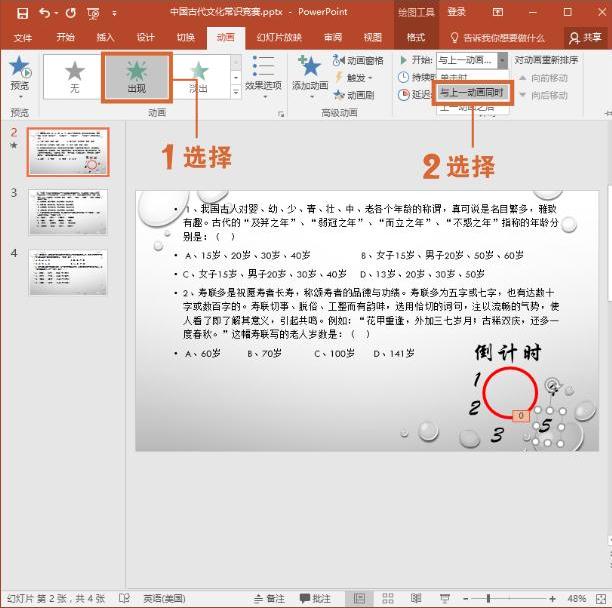Open Customize Quick Access Toolbar arrow
This screenshot has height=608, width=612.
point(114,14)
